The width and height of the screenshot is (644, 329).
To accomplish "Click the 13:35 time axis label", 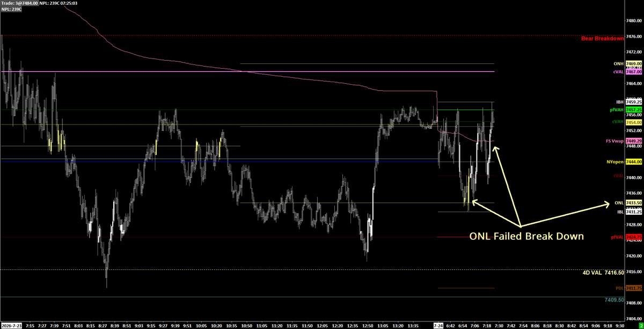I will (414, 325).
